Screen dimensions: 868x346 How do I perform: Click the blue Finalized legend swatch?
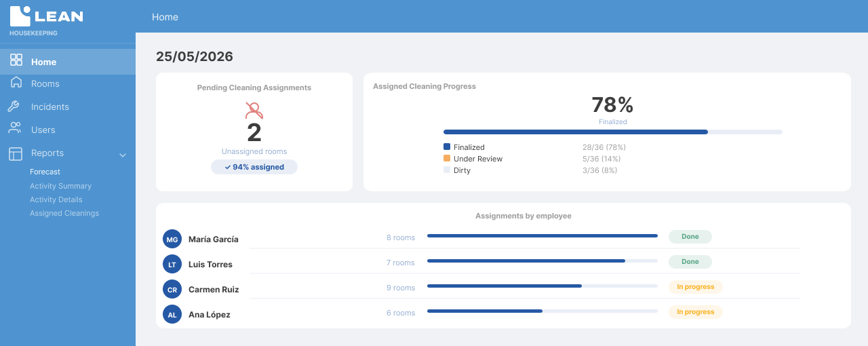pos(447,147)
